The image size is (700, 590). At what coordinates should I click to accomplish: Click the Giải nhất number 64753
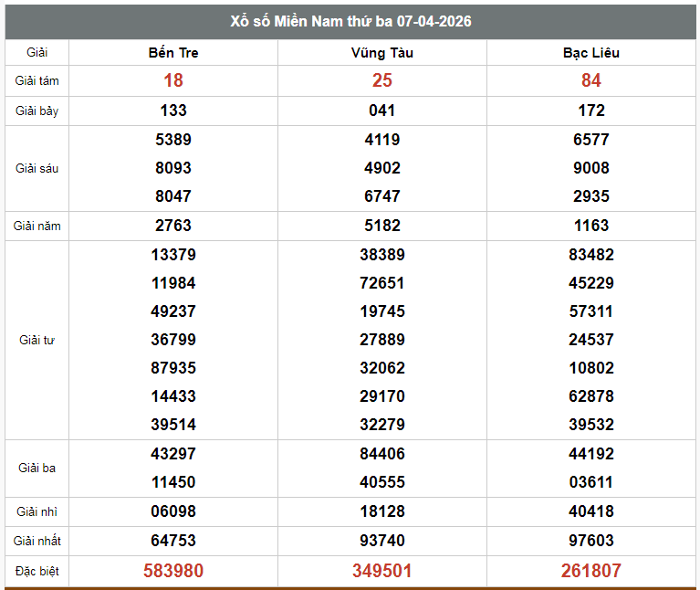pos(173,541)
